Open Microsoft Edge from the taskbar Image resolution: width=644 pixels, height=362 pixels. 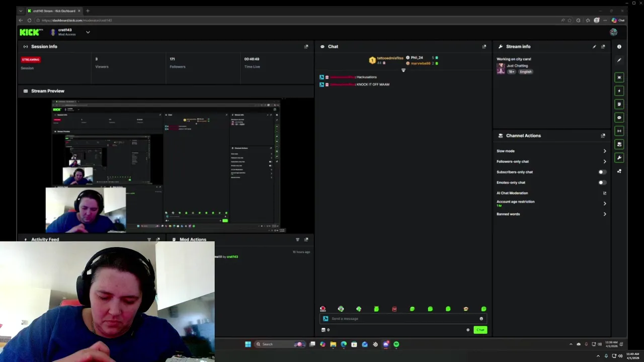click(344, 344)
